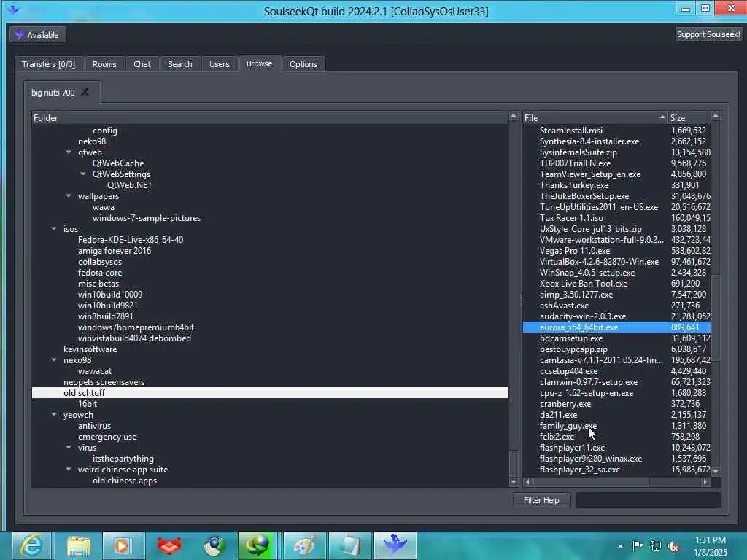Open the notepad-style taskbar icon
The height and width of the screenshot is (560, 747).
(x=349, y=545)
